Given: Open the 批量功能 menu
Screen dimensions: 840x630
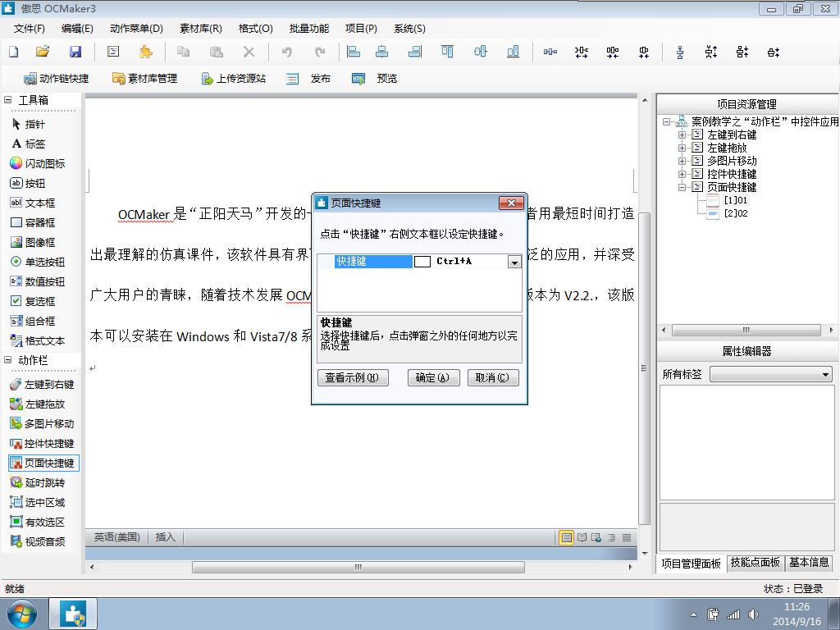Looking at the screenshot, I should 309,29.
